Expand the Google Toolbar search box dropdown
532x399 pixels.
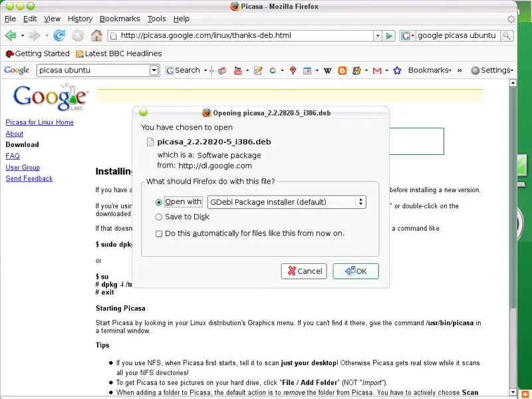tap(154, 70)
